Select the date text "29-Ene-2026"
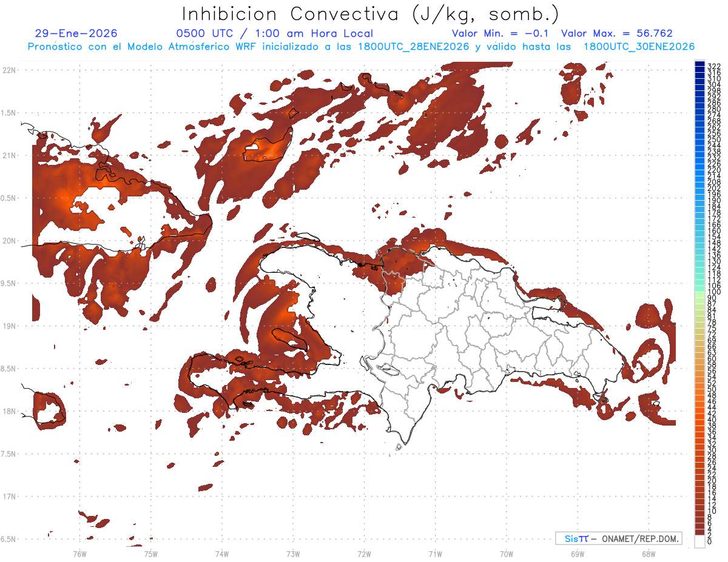728x562 pixels. tap(76, 33)
